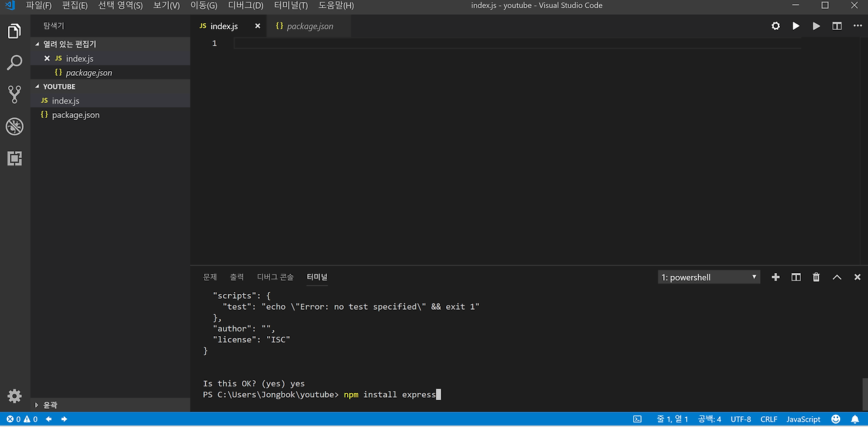868x427 pixels.
Task: Open the Source Control view
Action: (x=14, y=94)
